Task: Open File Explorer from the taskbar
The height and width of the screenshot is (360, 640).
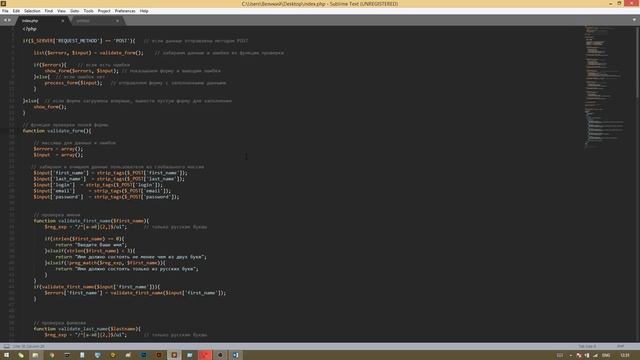Action: (36, 355)
